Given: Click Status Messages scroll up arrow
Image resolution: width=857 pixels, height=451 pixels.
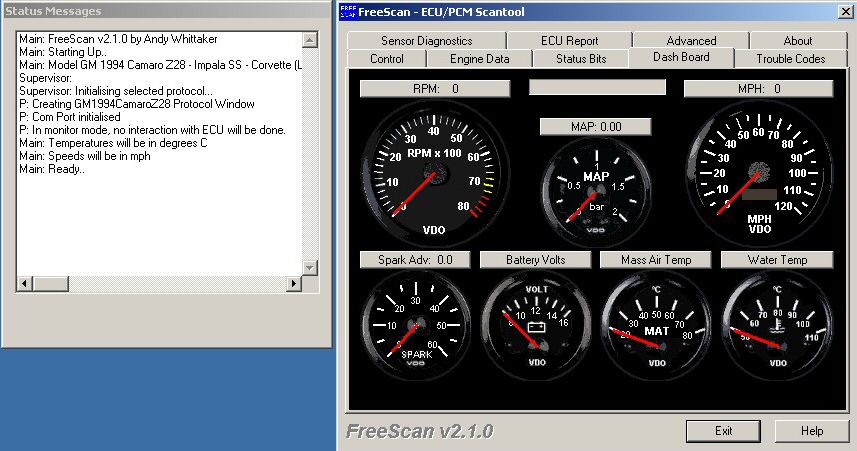Looking at the screenshot, I should click(x=309, y=39).
